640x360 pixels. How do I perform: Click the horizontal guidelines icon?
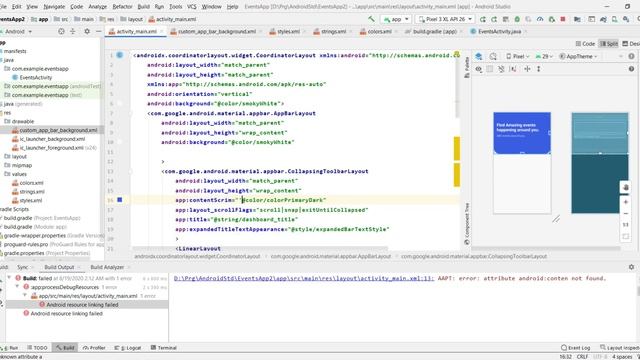527,69
